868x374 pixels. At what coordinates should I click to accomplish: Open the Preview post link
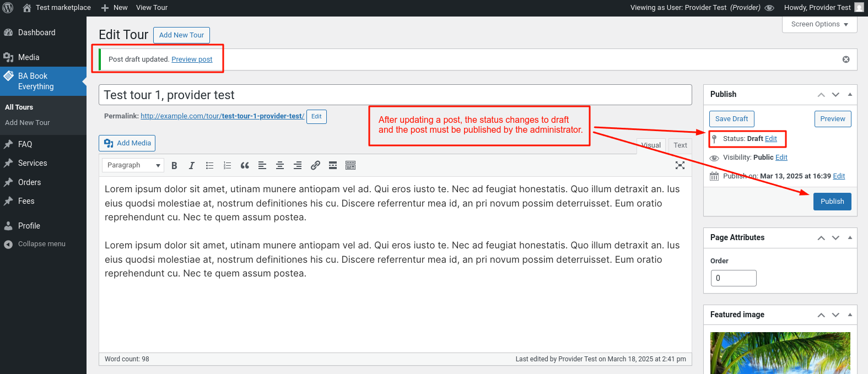(192, 59)
